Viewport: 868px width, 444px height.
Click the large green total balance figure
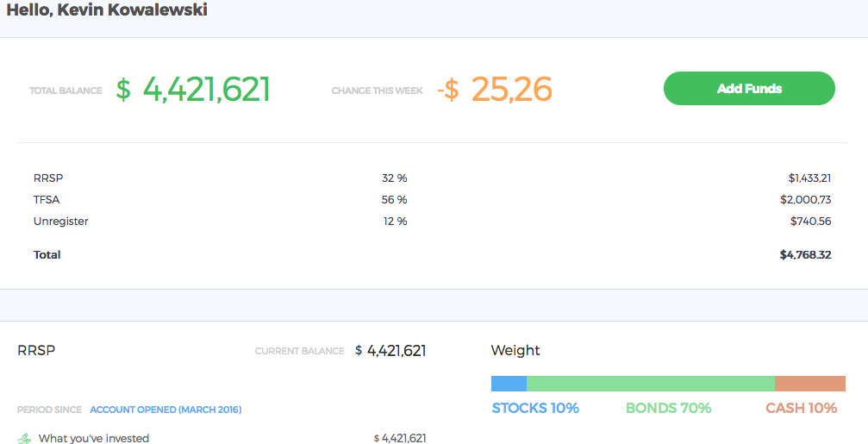[192, 89]
